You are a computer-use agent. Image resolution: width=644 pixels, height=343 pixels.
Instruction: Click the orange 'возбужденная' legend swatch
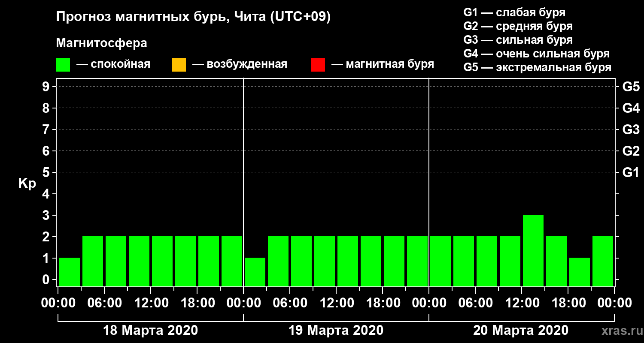click(x=179, y=64)
